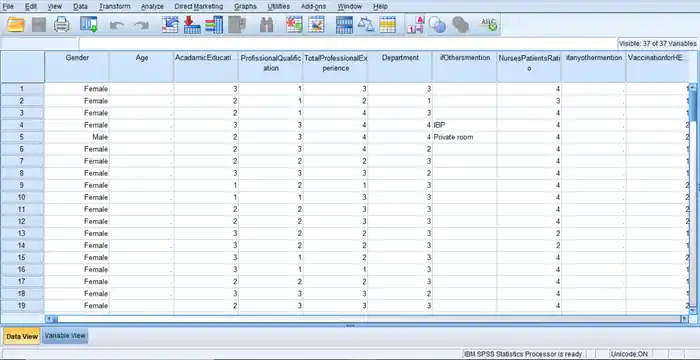Select the ifanyothermention column header
The width and height of the screenshot is (700, 360).
[x=594, y=67]
